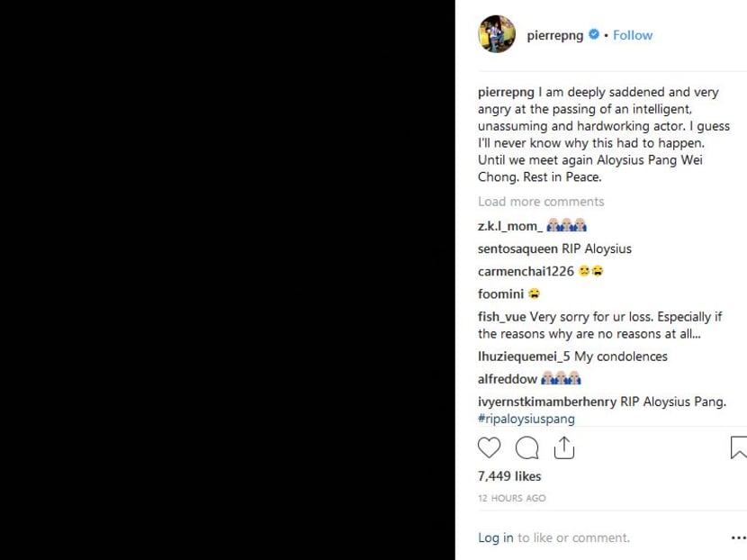
Task: Click the black post media area
Action: pyautogui.click(x=227, y=280)
